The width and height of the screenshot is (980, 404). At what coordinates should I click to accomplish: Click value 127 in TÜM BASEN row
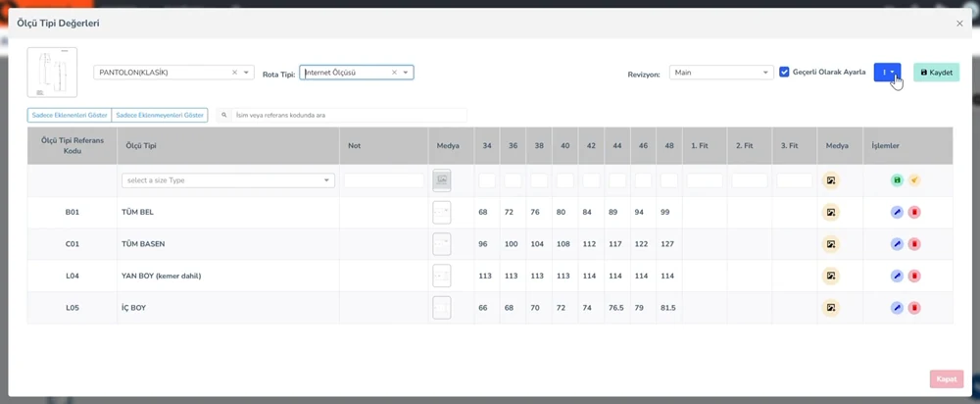tap(666, 244)
